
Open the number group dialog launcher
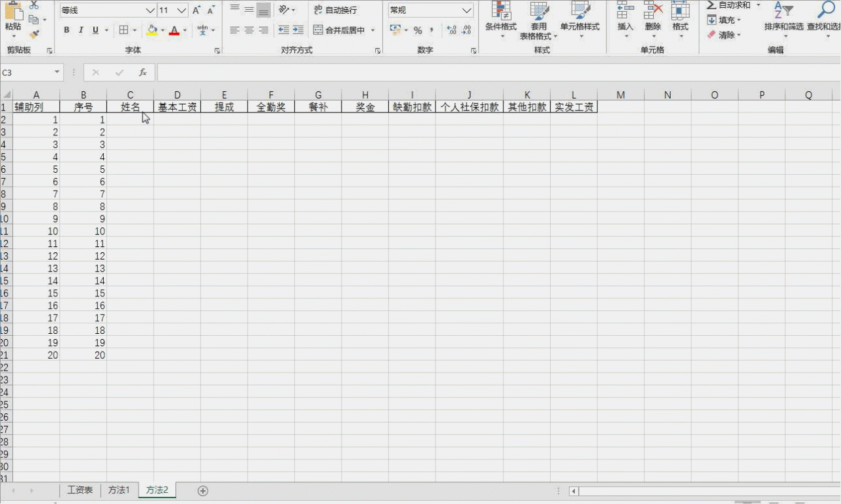pyautogui.click(x=474, y=51)
